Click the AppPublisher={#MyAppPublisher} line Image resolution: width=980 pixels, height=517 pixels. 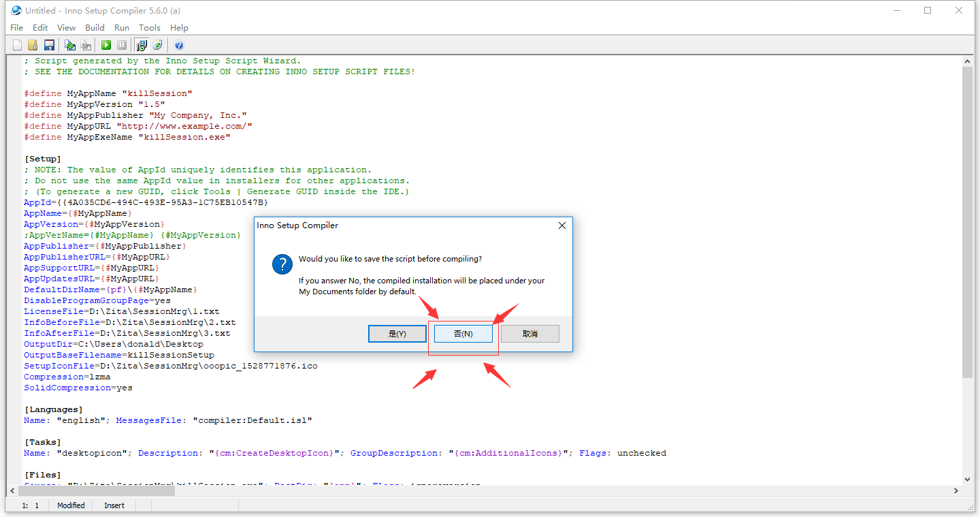point(105,246)
